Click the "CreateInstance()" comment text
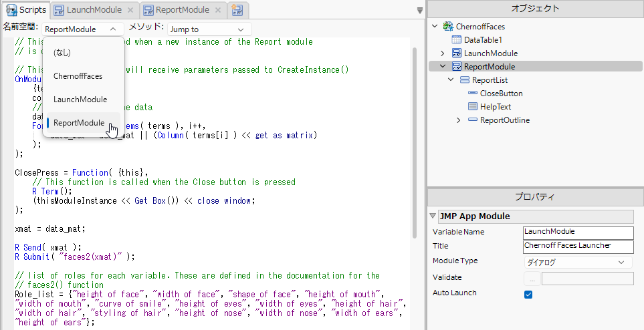Image resolution: width=644 pixels, height=330 pixels. click(313, 69)
